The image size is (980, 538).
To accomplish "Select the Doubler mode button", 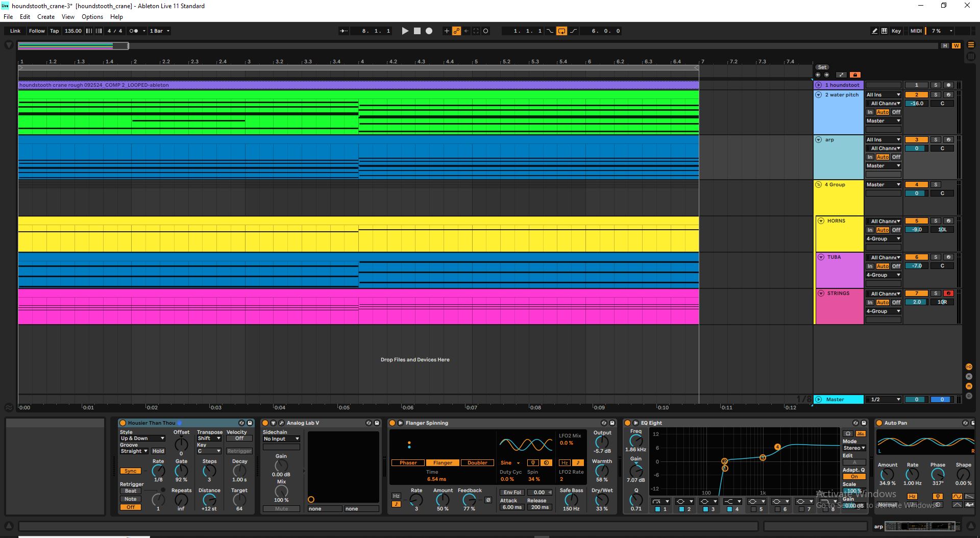I will point(477,463).
